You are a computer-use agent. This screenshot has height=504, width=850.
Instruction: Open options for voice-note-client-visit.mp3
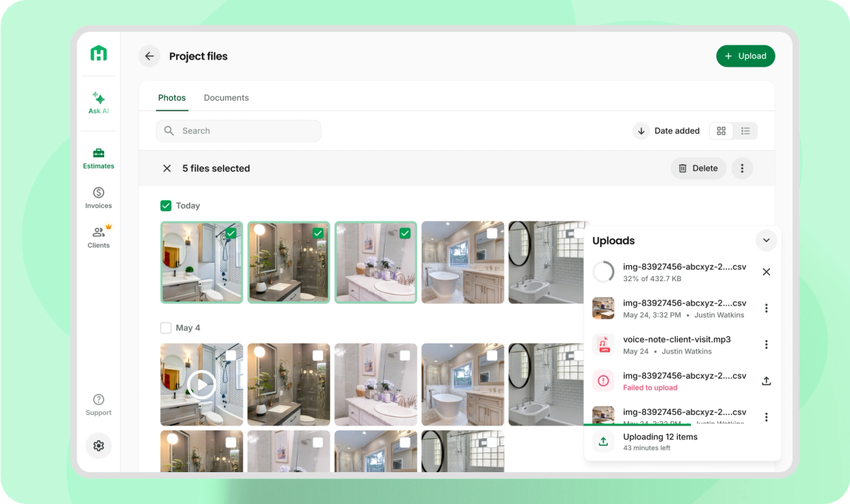pyautogui.click(x=766, y=344)
